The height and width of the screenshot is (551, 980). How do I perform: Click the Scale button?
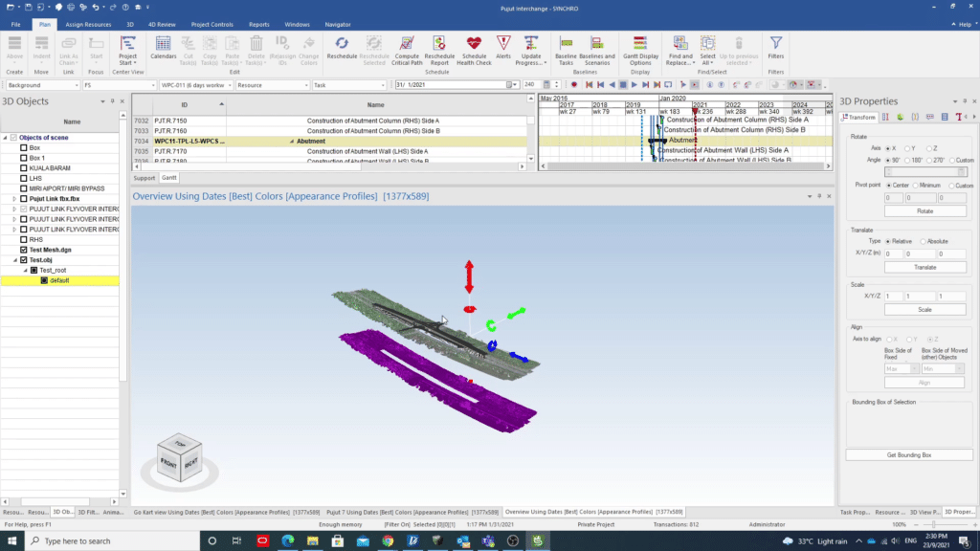pos(925,310)
